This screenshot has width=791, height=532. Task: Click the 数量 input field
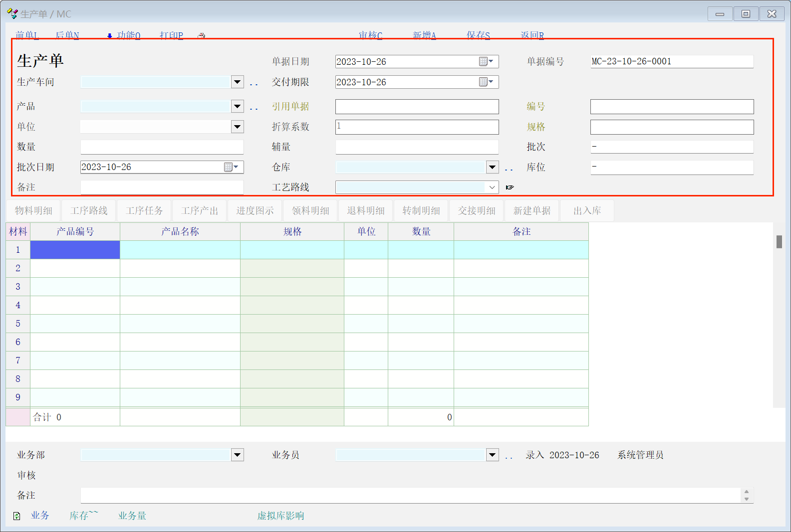(x=162, y=147)
